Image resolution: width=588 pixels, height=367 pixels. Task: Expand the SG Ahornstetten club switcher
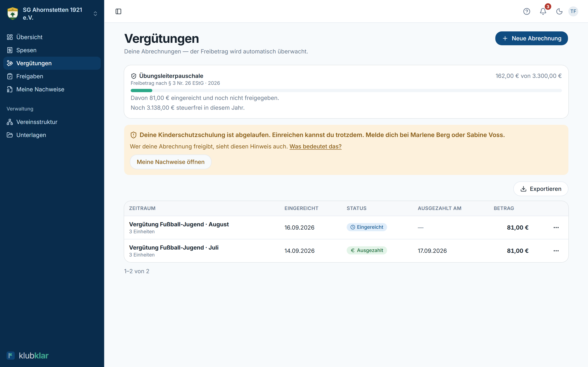(x=95, y=14)
